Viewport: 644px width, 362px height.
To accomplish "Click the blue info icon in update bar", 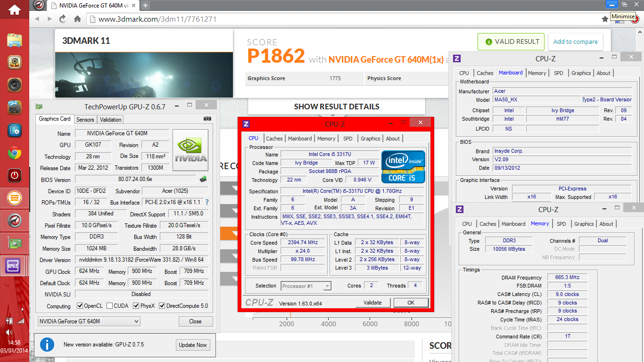I will pos(47,345).
